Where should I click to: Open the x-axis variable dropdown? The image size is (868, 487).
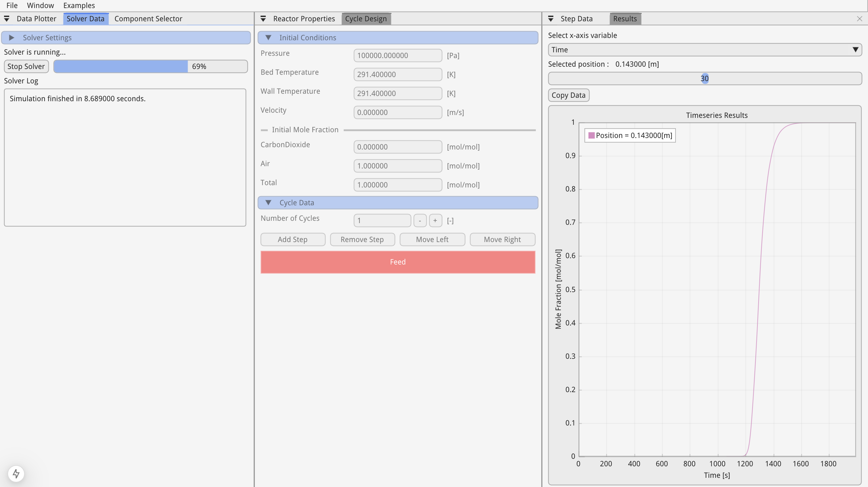705,50
